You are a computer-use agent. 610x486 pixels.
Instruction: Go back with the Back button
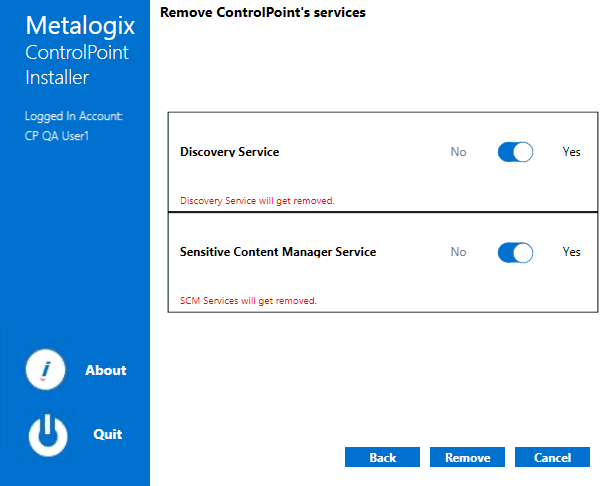pos(382,457)
